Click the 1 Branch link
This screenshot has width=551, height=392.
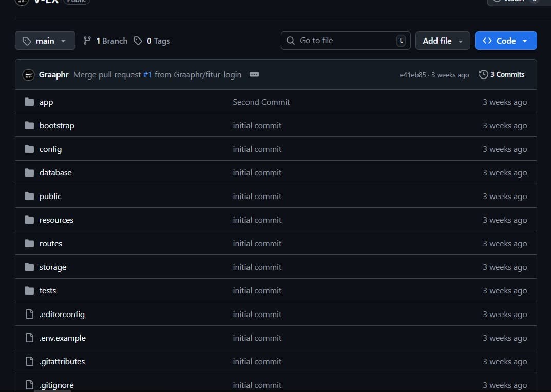(106, 41)
